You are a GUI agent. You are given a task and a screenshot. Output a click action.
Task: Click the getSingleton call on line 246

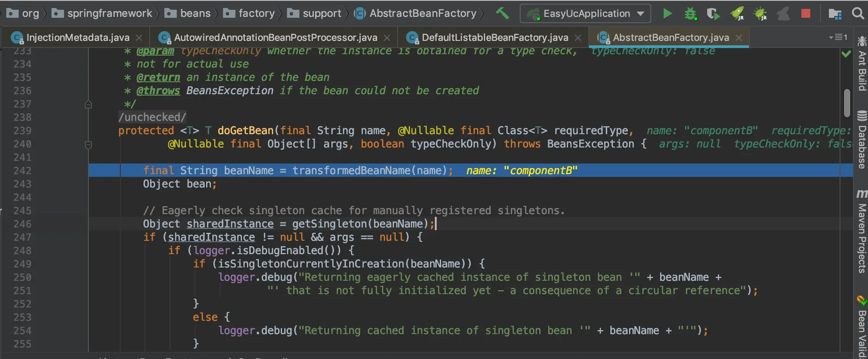tap(330, 224)
